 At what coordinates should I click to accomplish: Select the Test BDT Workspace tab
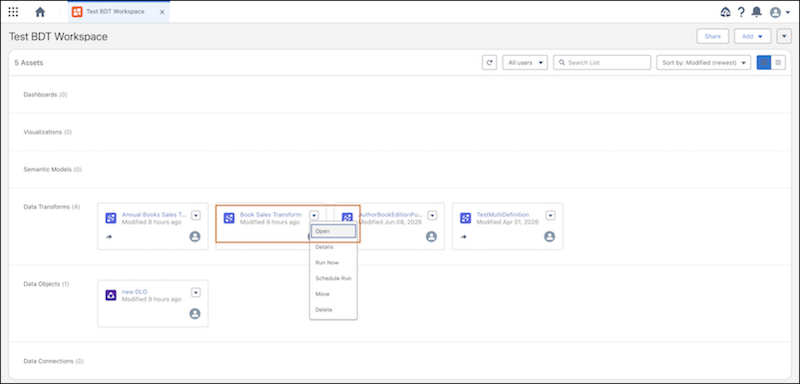click(x=118, y=12)
